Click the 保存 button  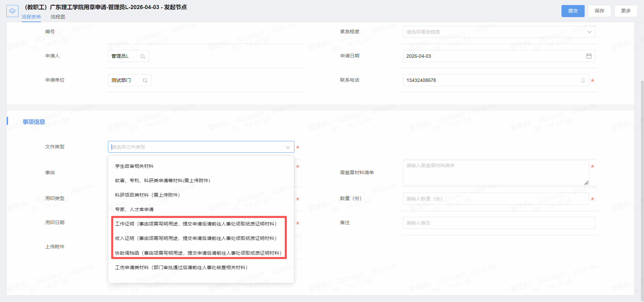pyautogui.click(x=599, y=11)
